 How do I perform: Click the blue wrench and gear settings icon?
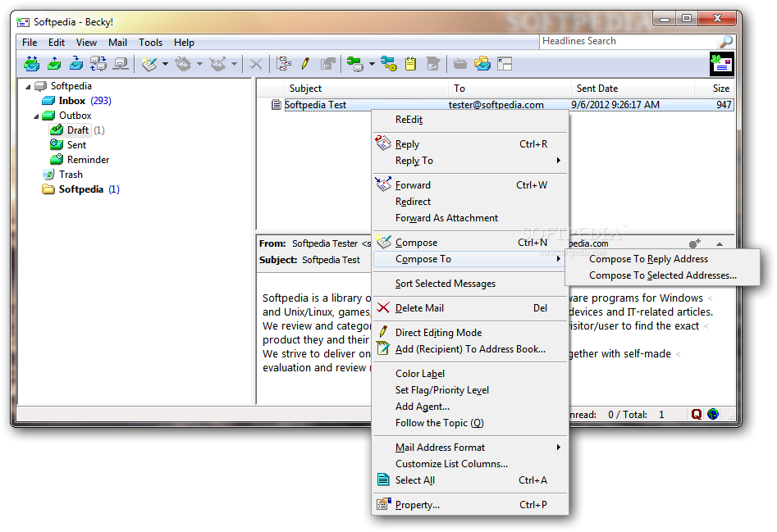click(389, 64)
